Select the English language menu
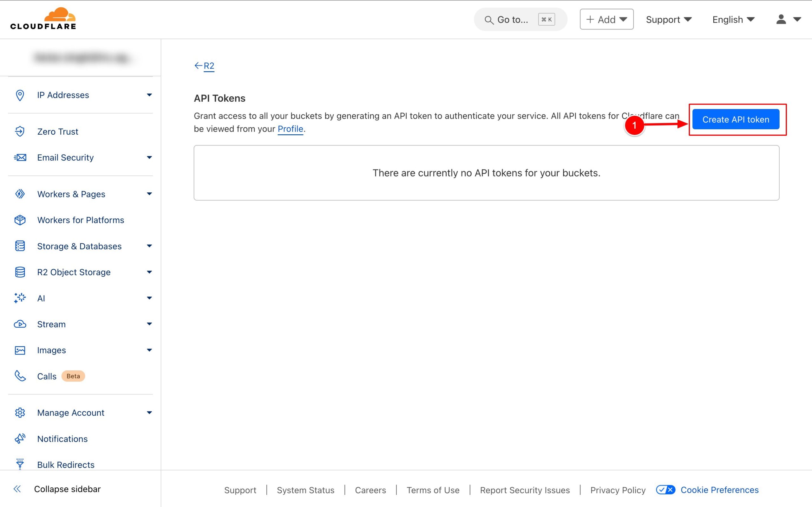Image resolution: width=812 pixels, height=507 pixels. (x=733, y=19)
